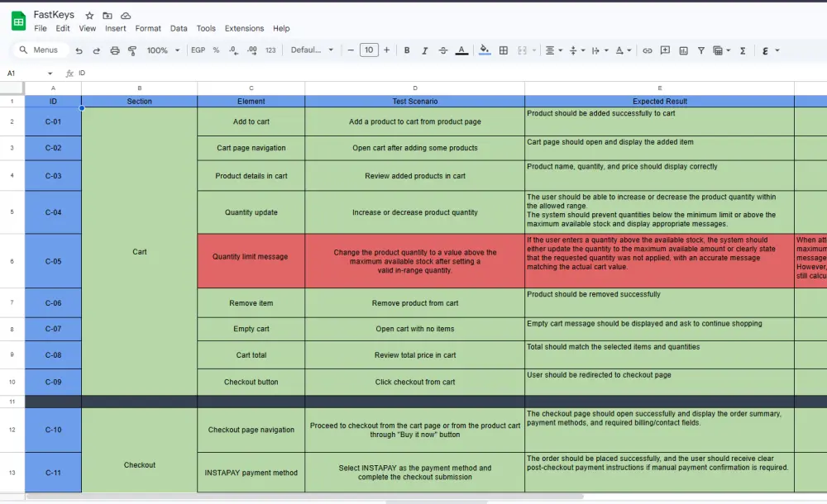Decrease font size with minus button
Viewport: 827px width, 504px height.
tap(351, 50)
